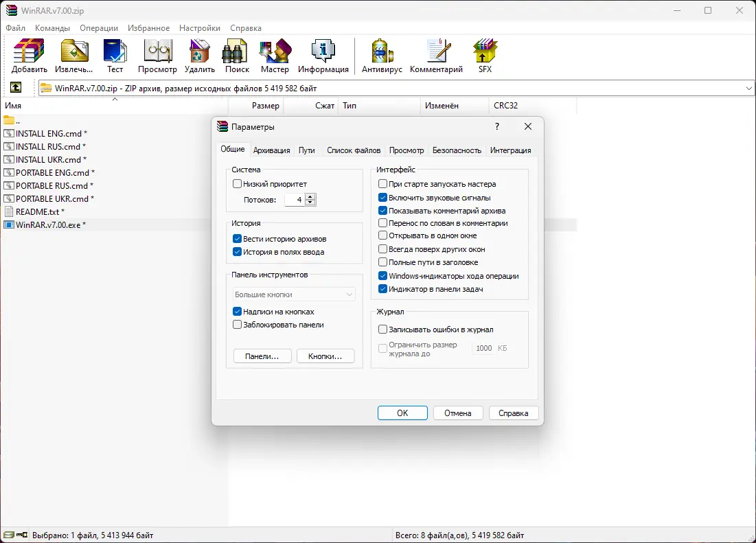
Task: Uncheck Включить звуковые сигналы
Action: click(x=383, y=198)
